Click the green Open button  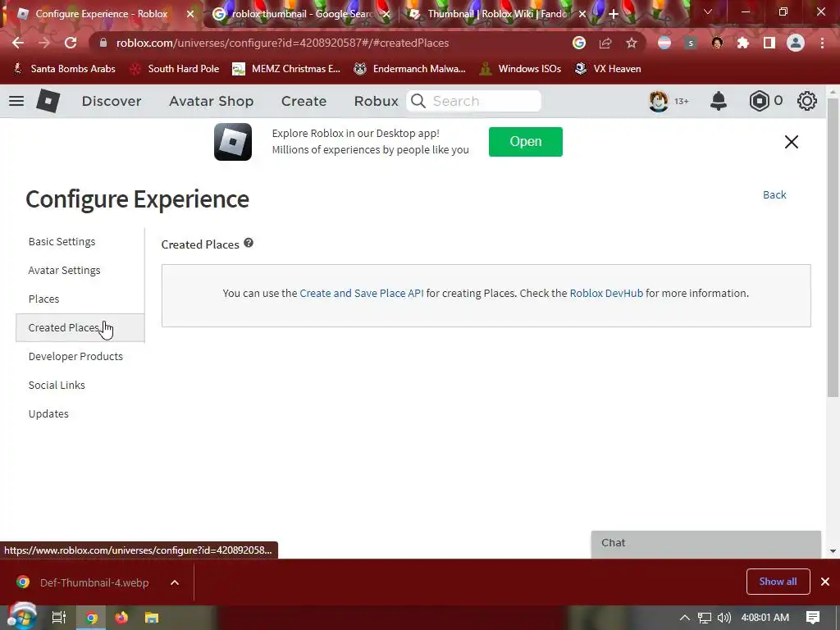(526, 141)
